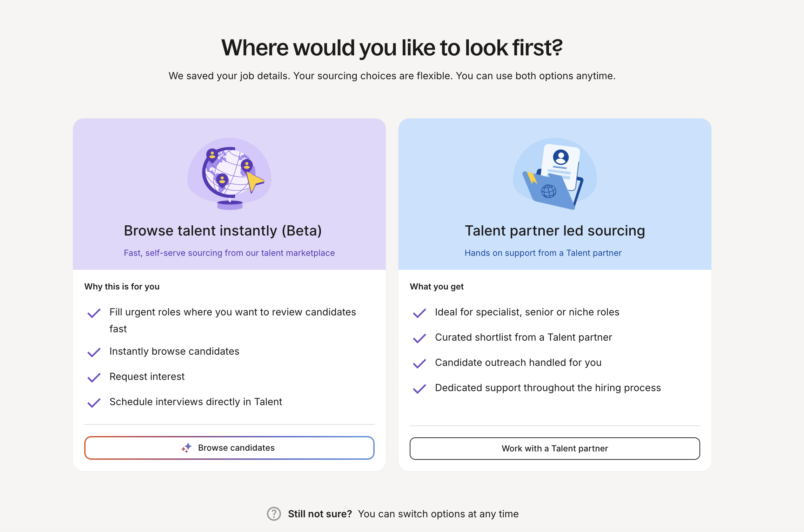Click checkmark beside 'Instantly browse candidates'
Screen dimensions: 804x532
94,352
